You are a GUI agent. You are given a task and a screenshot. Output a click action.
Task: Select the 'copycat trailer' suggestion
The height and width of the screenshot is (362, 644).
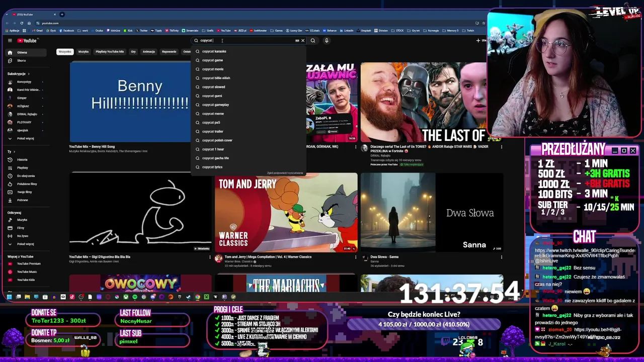pos(249,132)
